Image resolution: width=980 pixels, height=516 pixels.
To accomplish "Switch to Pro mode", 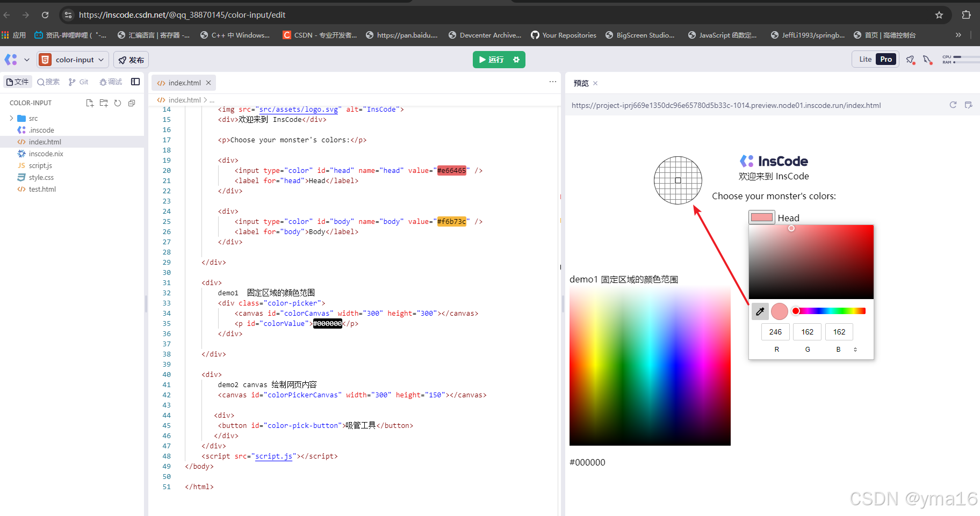I will click(886, 59).
